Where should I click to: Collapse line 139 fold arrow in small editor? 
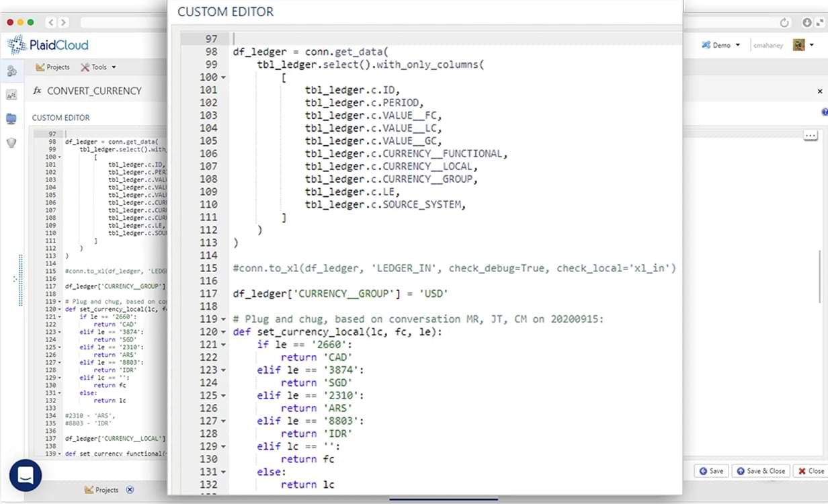tap(60, 454)
